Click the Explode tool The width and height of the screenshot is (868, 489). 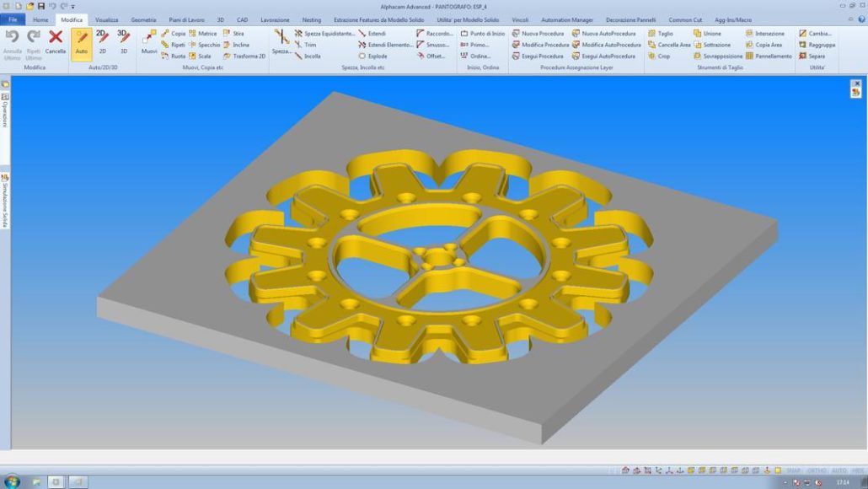pos(372,56)
